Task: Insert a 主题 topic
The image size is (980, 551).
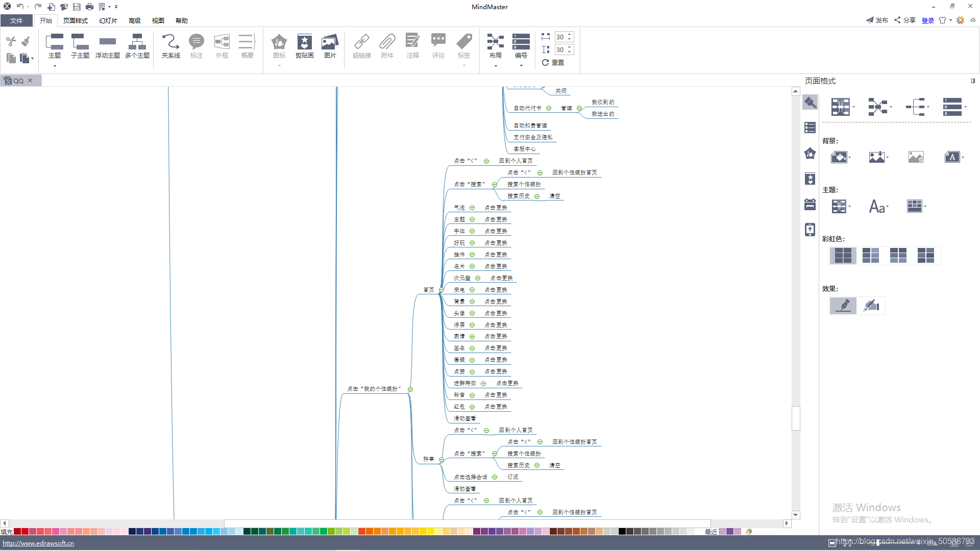Action: (x=55, y=46)
